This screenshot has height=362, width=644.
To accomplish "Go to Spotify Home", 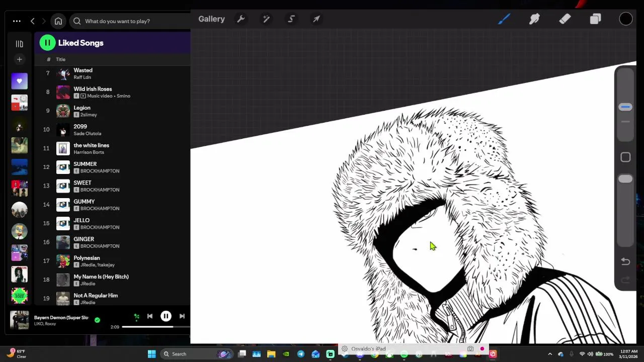I will (58, 21).
